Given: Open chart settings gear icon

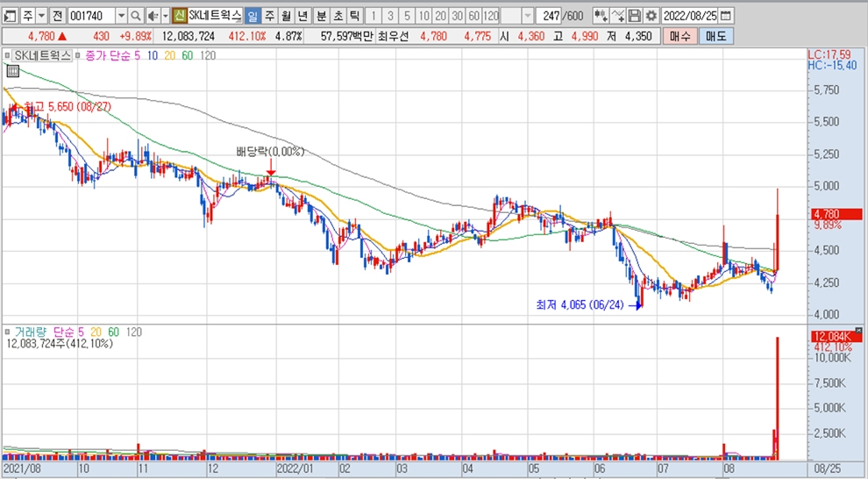Looking at the screenshot, I should (x=651, y=16).
